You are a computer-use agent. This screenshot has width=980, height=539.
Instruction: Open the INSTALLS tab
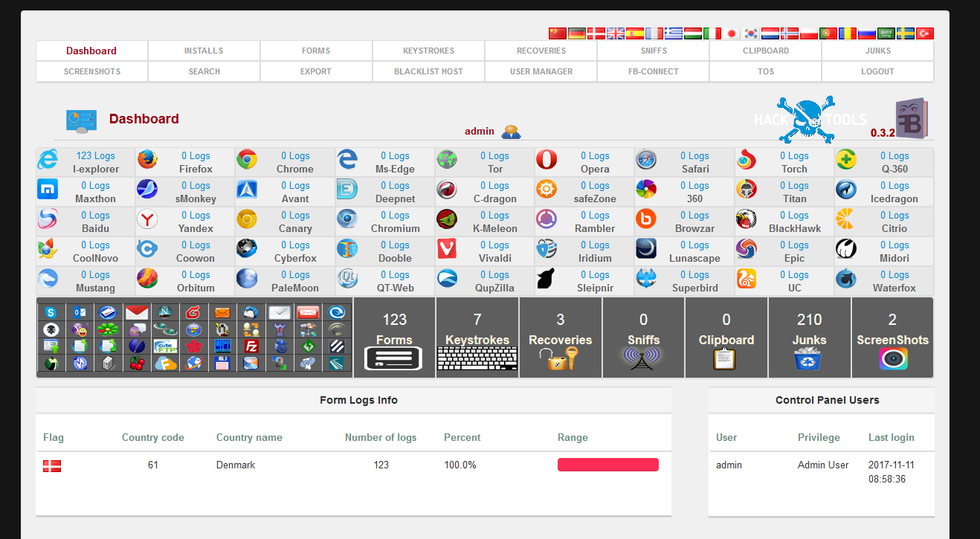[x=204, y=51]
